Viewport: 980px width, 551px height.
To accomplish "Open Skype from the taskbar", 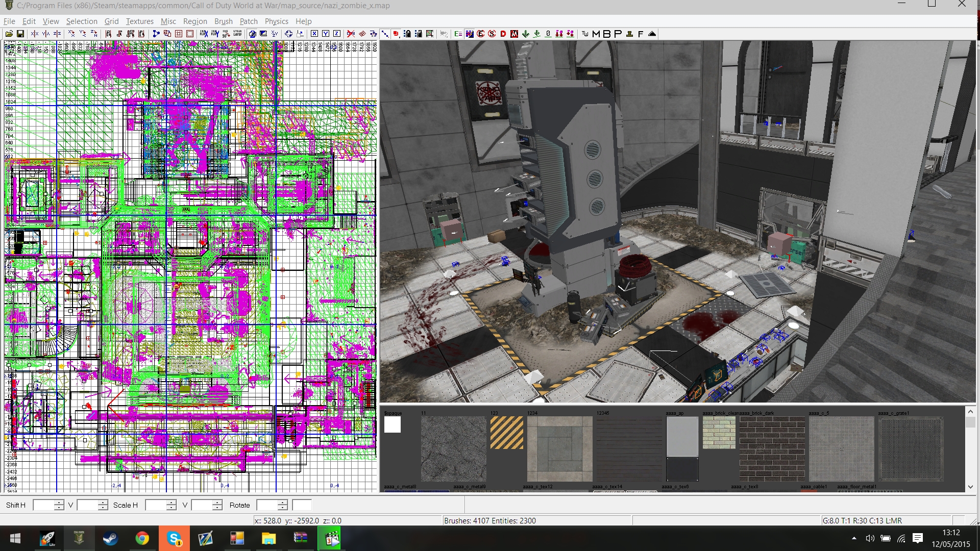I will click(174, 538).
